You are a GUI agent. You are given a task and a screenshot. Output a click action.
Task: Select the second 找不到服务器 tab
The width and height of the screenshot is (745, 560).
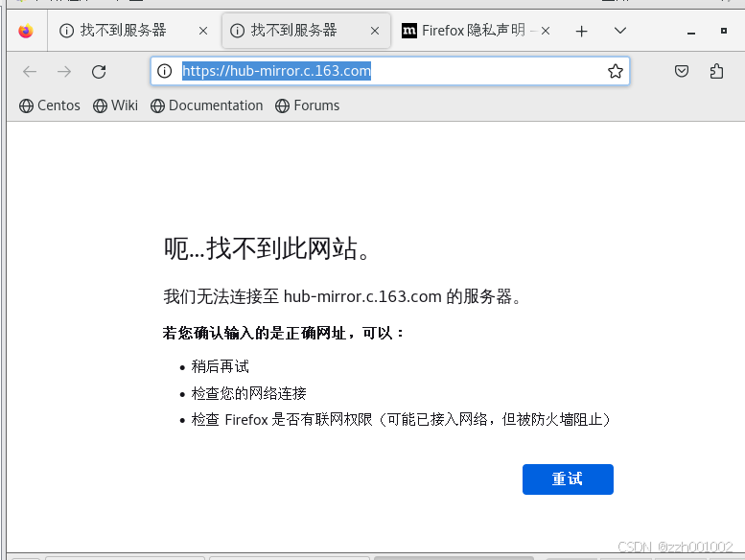point(307,31)
